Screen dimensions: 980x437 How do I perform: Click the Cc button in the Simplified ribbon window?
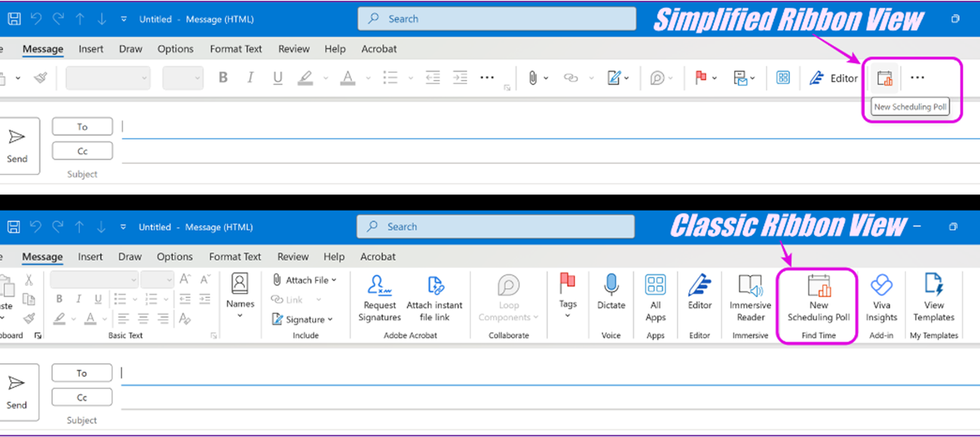point(82,151)
